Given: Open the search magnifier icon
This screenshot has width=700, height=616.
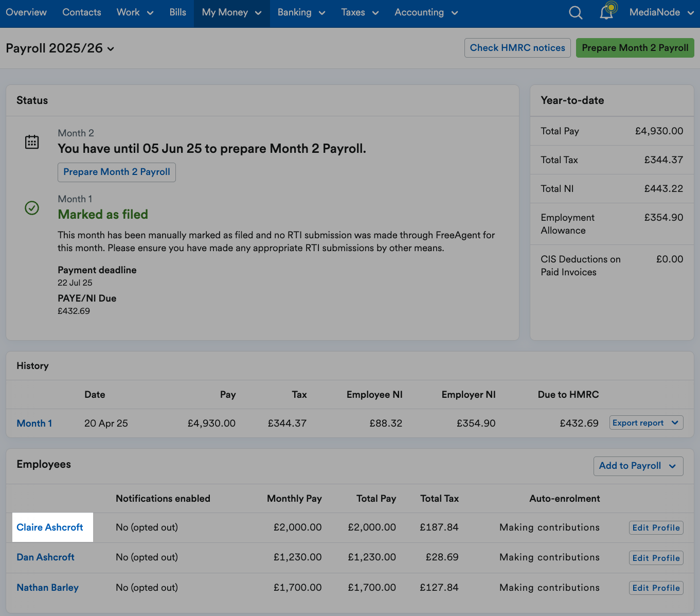Looking at the screenshot, I should [576, 12].
